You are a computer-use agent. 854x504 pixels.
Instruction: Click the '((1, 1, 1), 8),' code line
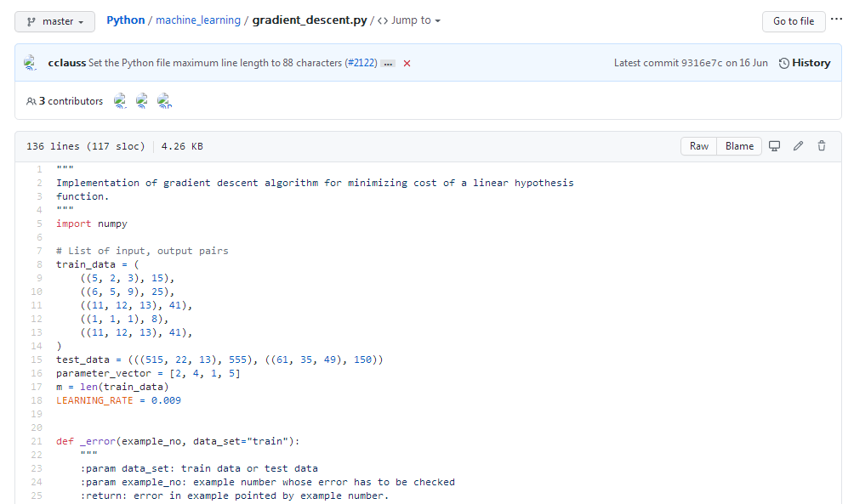124,319
